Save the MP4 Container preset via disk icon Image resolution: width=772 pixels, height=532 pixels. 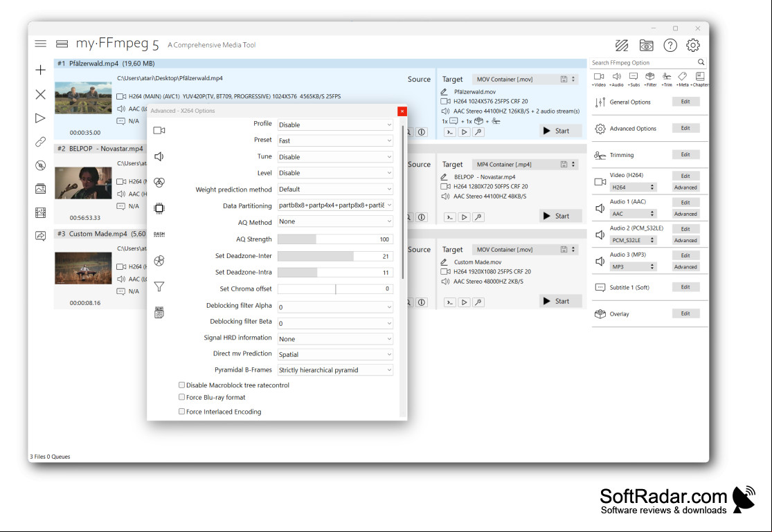(564, 165)
